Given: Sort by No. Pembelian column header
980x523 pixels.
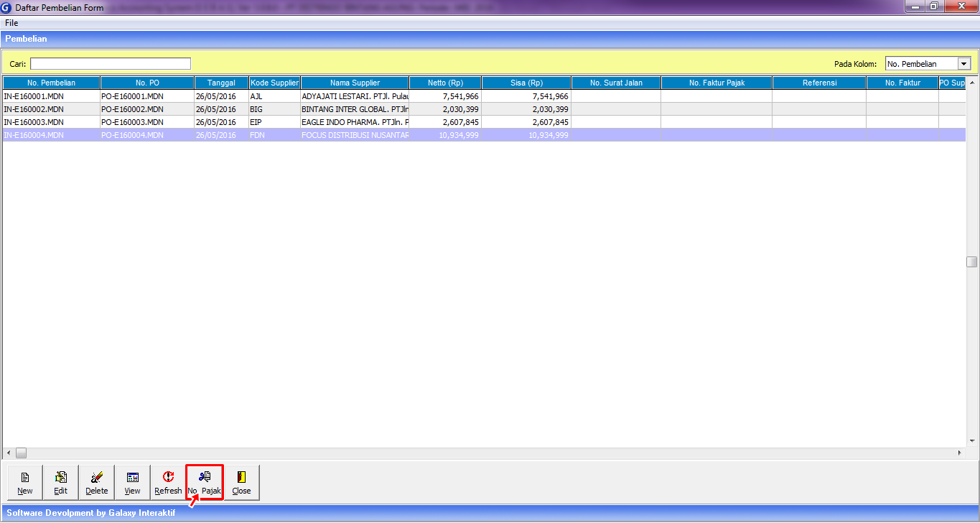Looking at the screenshot, I should pos(51,83).
